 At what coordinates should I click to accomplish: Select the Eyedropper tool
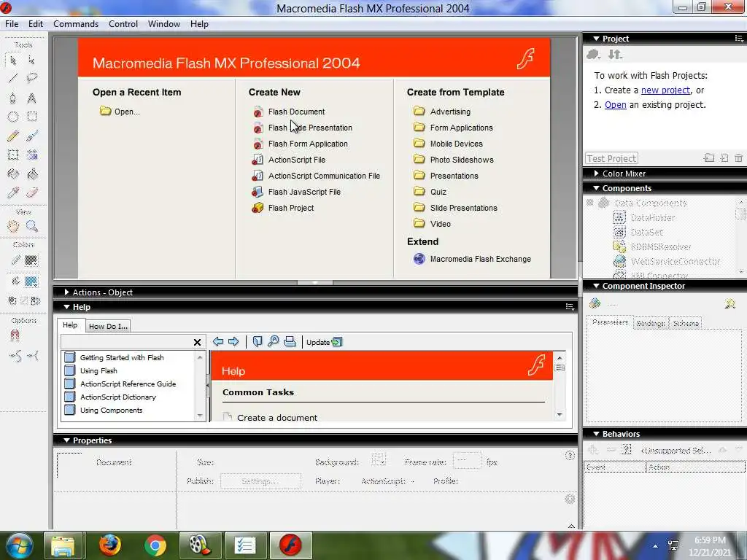pos(13,192)
